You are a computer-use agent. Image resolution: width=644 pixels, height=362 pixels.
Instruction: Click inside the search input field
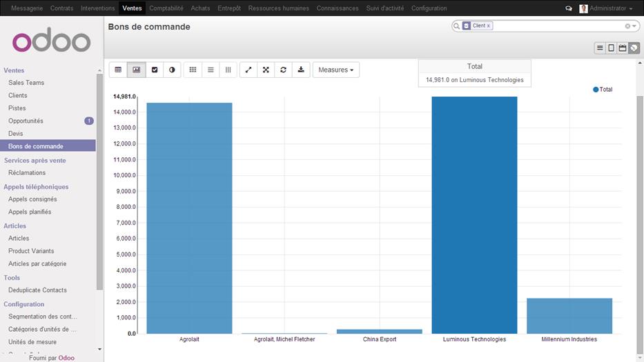click(558, 26)
